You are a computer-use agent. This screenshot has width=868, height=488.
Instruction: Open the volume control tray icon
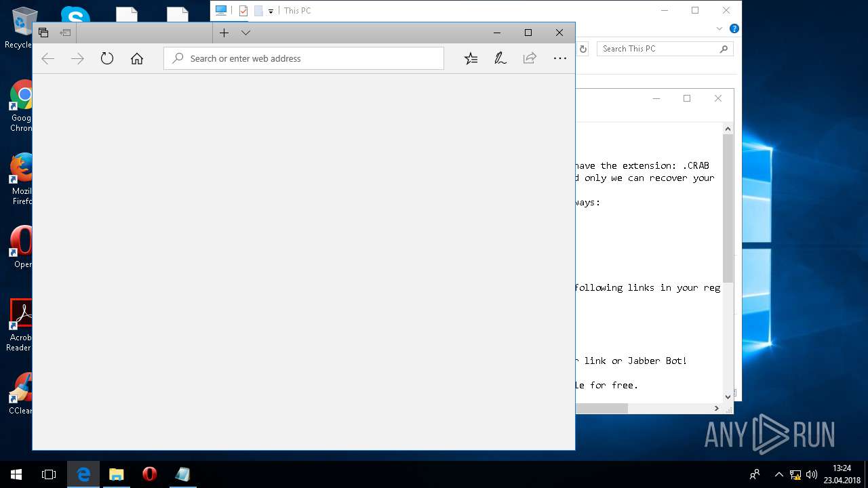pos(811,474)
